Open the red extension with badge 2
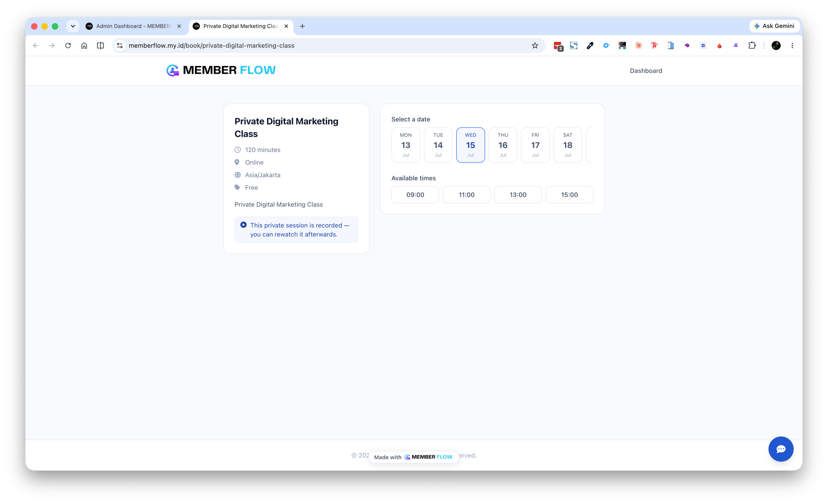This screenshot has width=828, height=504. point(558,46)
